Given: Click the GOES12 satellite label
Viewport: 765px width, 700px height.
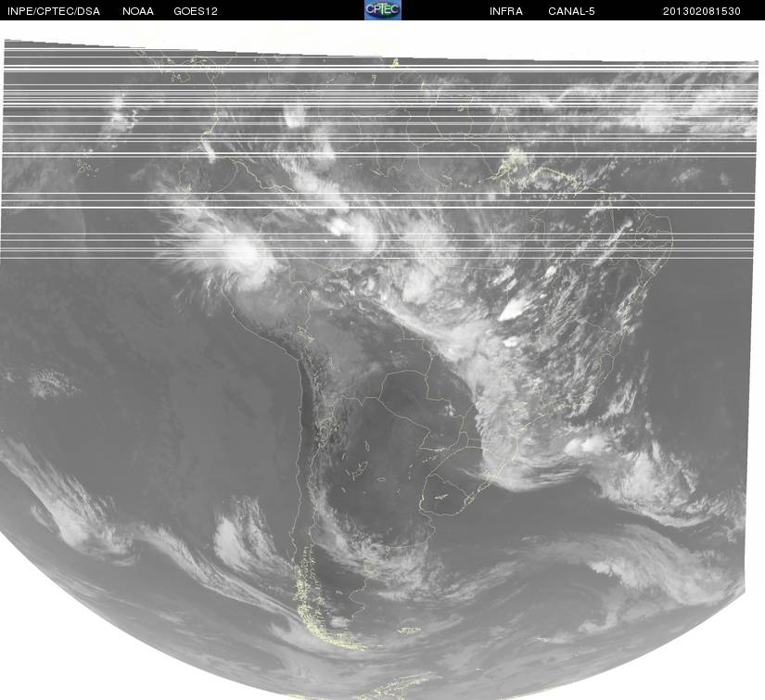Looking at the screenshot, I should coord(196,11).
